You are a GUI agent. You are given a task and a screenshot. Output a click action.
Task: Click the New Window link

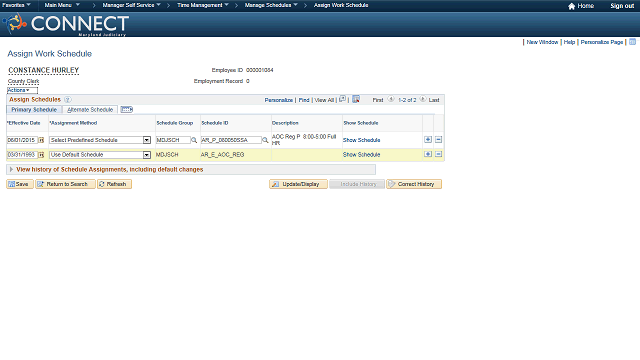pyautogui.click(x=542, y=42)
